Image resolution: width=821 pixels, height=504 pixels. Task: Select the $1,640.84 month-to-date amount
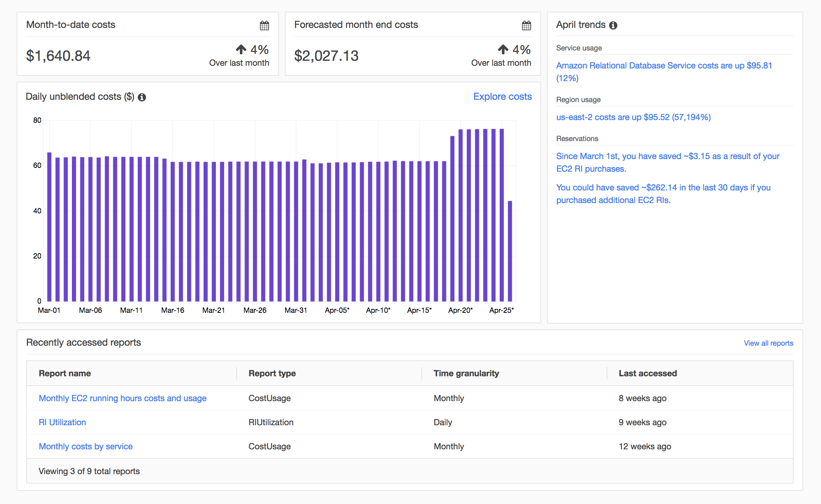click(x=58, y=56)
